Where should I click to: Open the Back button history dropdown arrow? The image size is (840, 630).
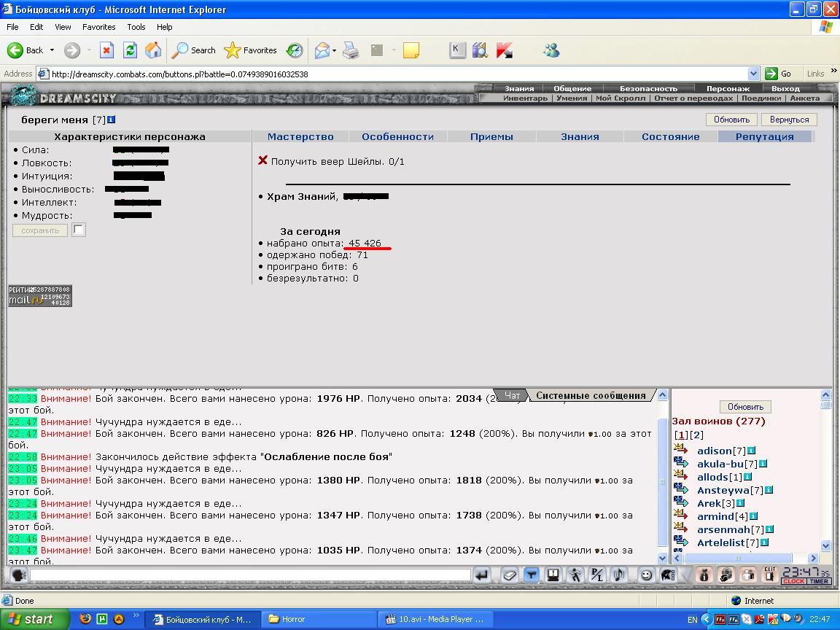point(52,50)
